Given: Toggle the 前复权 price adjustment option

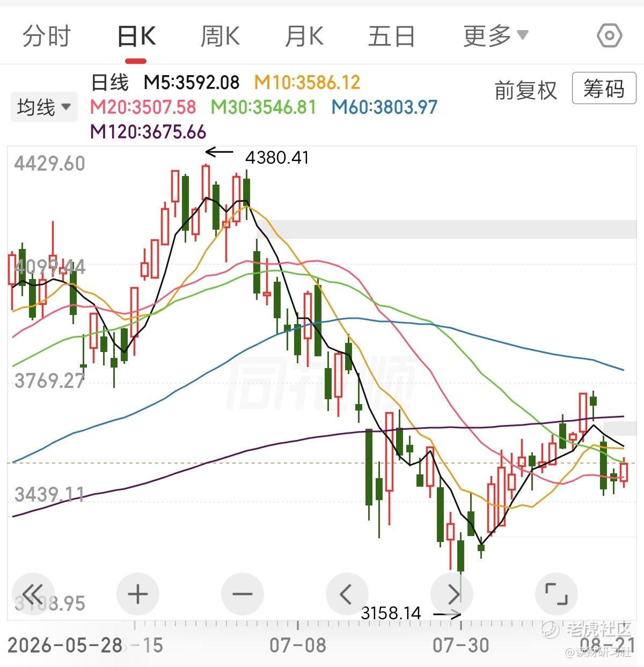Looking at the screenshot, I should pos(526,90).
